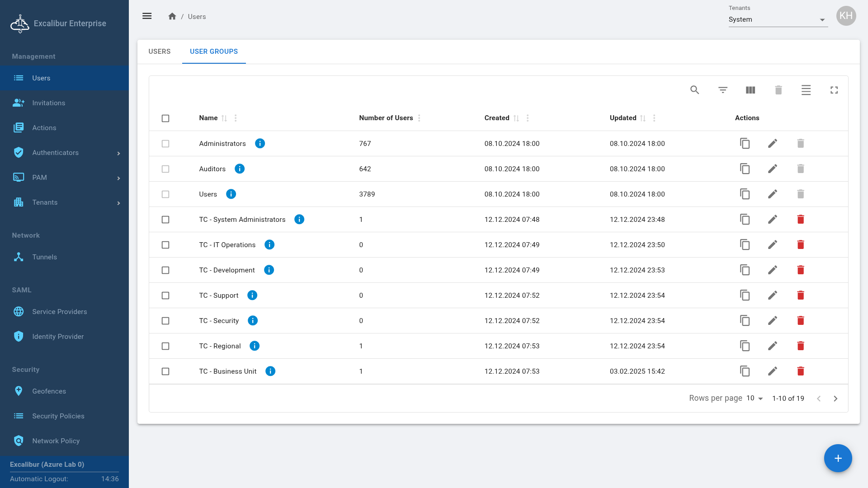Show info for Administrators group

pos(260,144)
